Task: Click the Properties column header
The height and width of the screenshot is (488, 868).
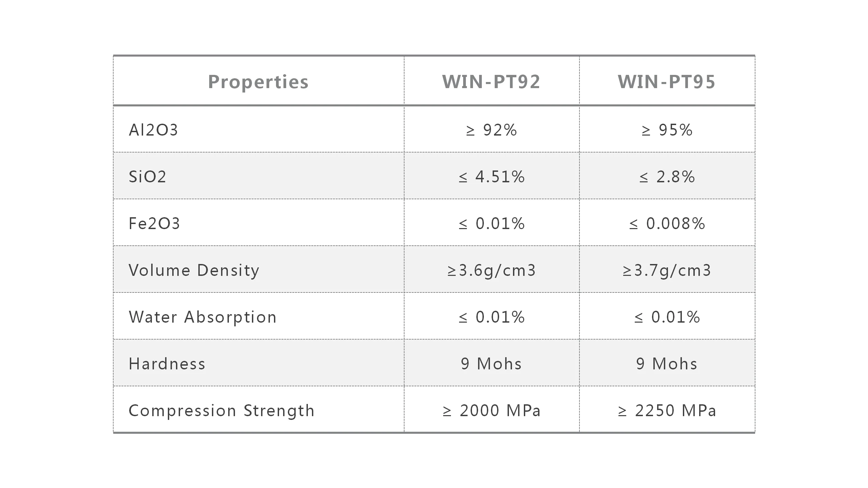Action: click(258, 82)
